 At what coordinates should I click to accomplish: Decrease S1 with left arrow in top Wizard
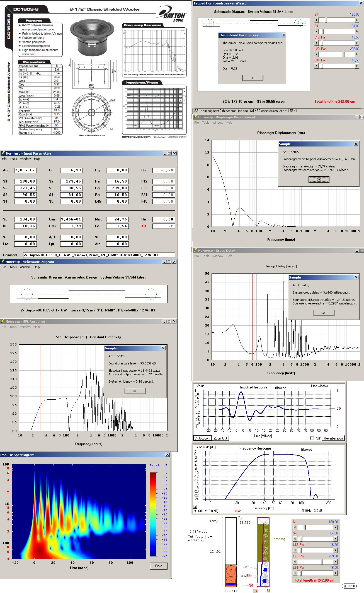tap(316, 20)
